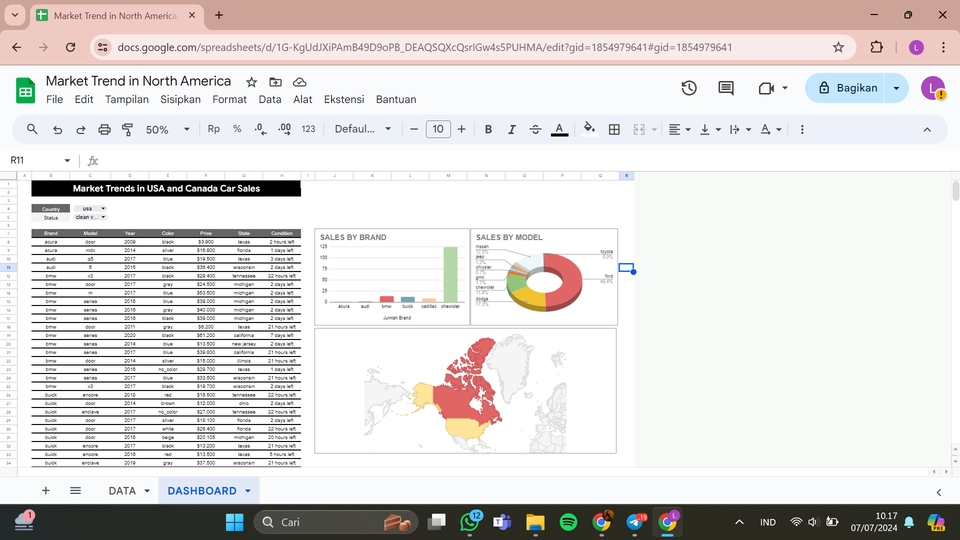Increase decimal places
The width and height of the screenshot is (960, 540).
pos(285,129)
